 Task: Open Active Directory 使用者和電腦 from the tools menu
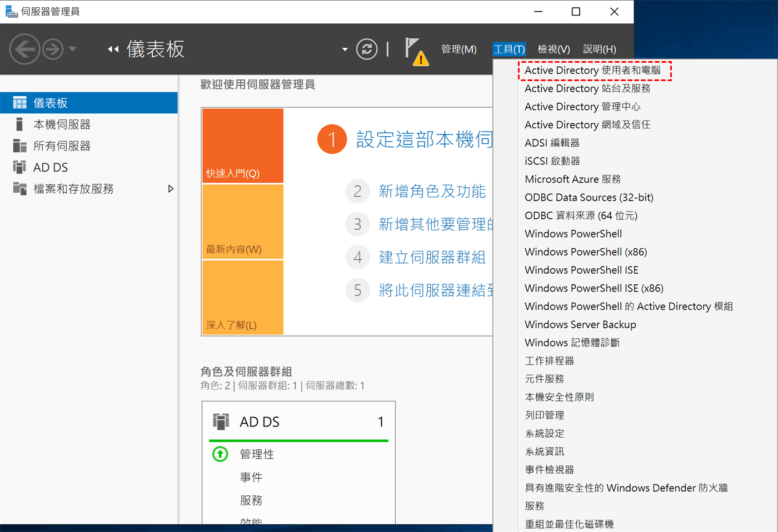[x=592, y=71]
